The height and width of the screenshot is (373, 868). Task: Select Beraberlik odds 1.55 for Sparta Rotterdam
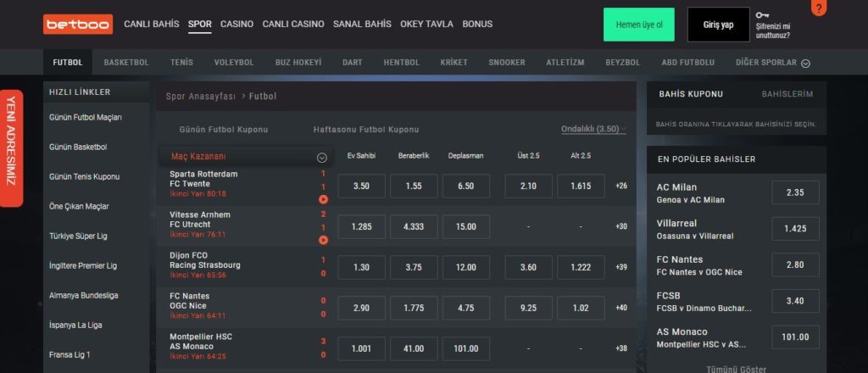tap(414, 186)
